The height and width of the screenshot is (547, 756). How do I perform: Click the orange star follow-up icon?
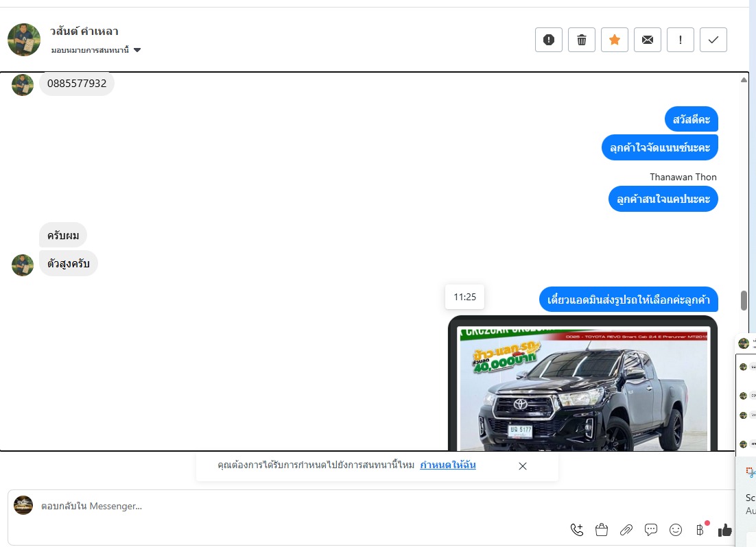(x=615, y=40)
